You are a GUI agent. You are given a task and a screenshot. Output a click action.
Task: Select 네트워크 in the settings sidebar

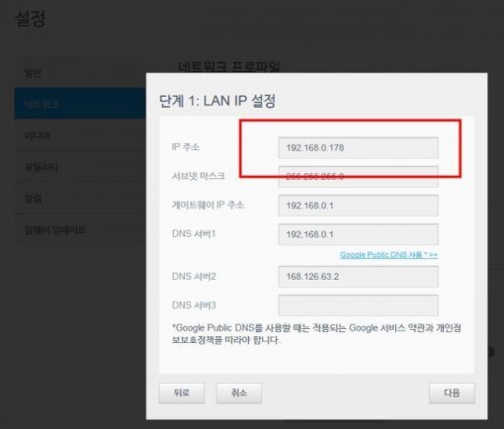pyautogui.click(x=80, y=104)
